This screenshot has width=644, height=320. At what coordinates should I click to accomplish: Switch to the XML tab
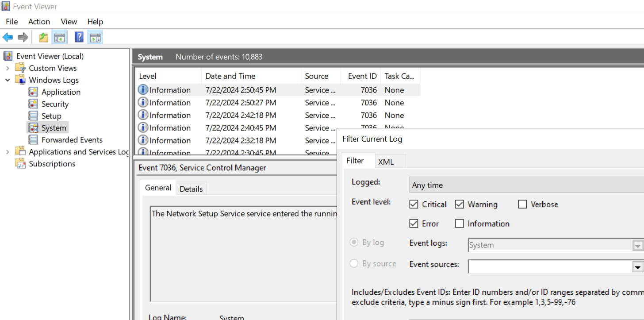tap(386, 162)
